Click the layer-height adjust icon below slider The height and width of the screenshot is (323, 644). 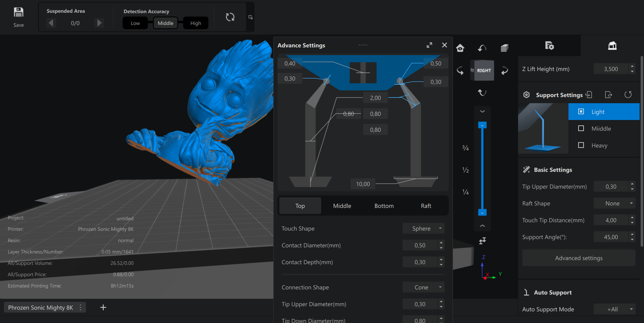(482, 241)
